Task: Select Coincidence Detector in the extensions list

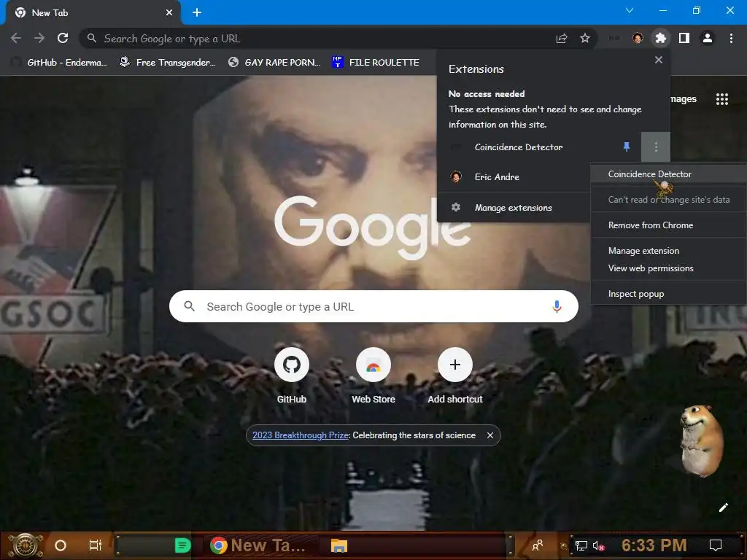Action: 519,147
